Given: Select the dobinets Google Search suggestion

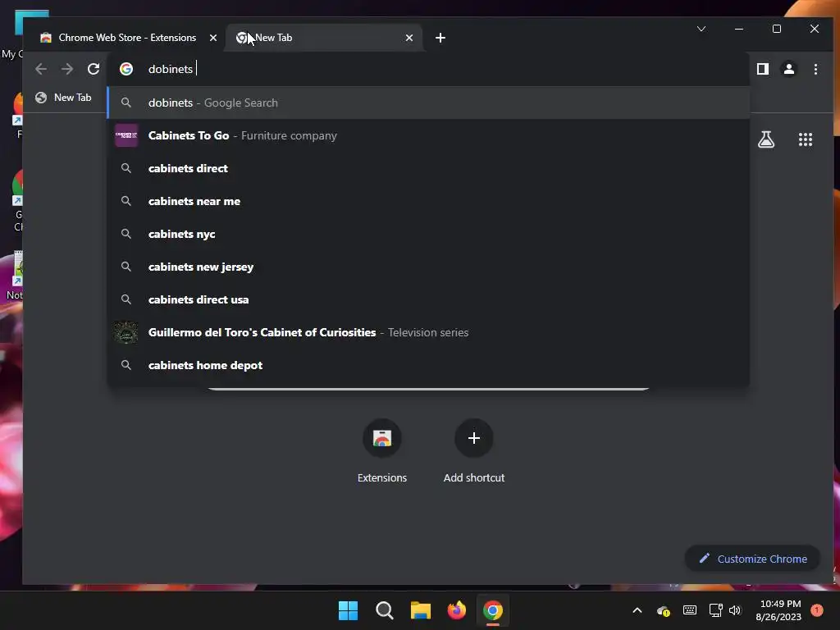Looking at the screenshot, I should pos(428,103).
